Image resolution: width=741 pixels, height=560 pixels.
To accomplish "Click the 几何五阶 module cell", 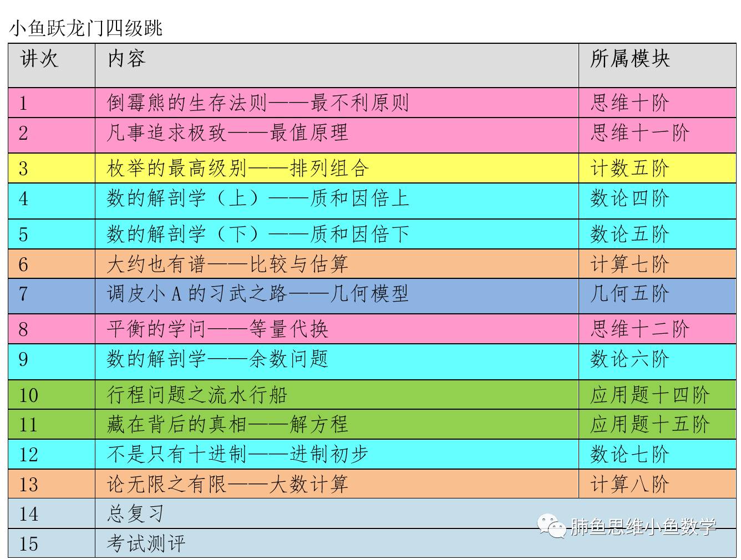I will click(x=657, y=296).
